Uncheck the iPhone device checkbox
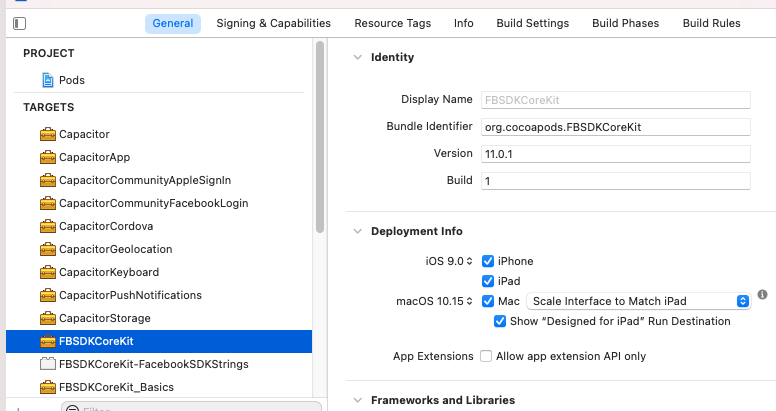Image resolution: width=776 pixels, height=411 pixels. tap(488, 261)
